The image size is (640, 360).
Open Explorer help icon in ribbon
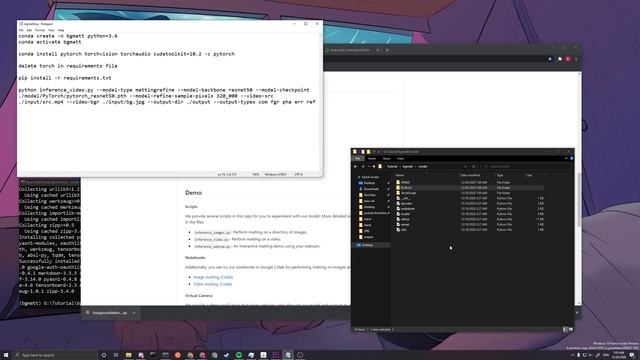click(571, 158)
